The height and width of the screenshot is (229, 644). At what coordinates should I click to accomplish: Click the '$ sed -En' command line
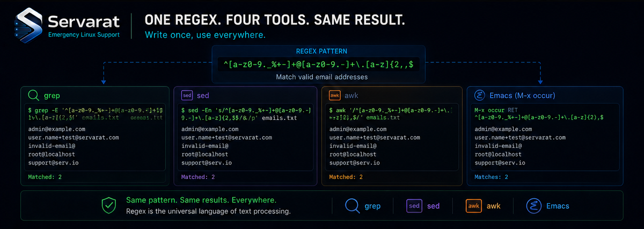click(x=246, y=113)
